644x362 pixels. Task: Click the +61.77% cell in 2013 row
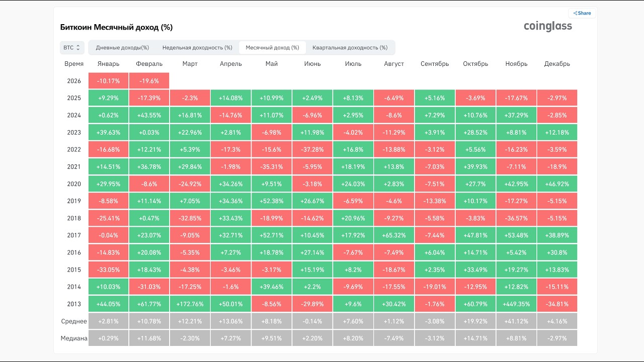149,304
